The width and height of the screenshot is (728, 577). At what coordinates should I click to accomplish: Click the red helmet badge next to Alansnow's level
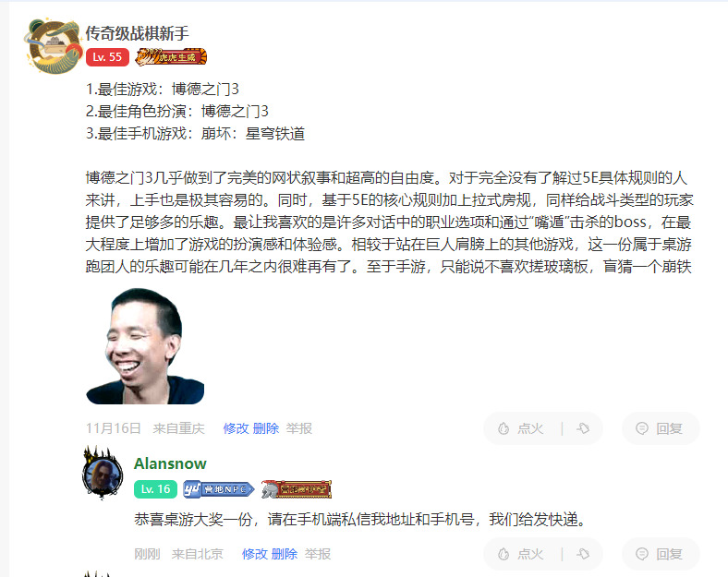tap(297, 489)
